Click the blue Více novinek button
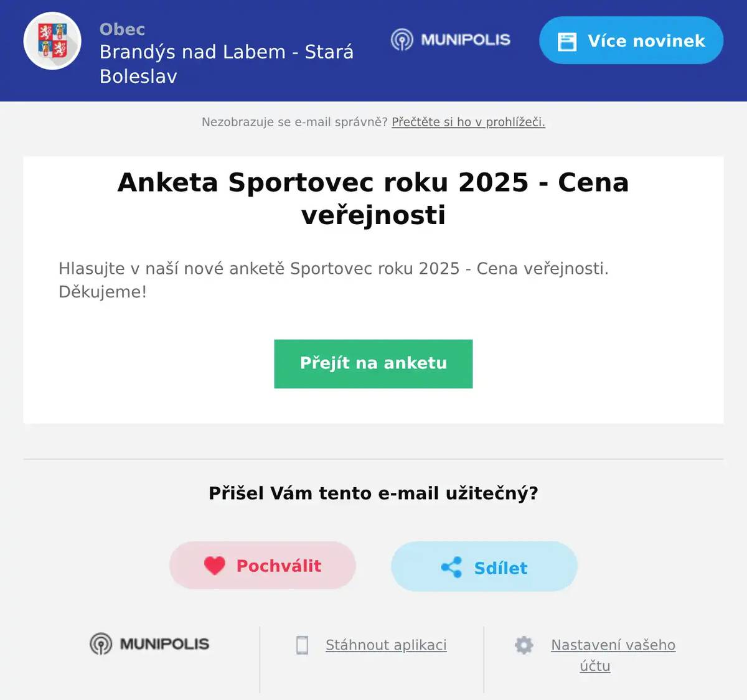Viewport: 747px width, 700px height. 630,40
